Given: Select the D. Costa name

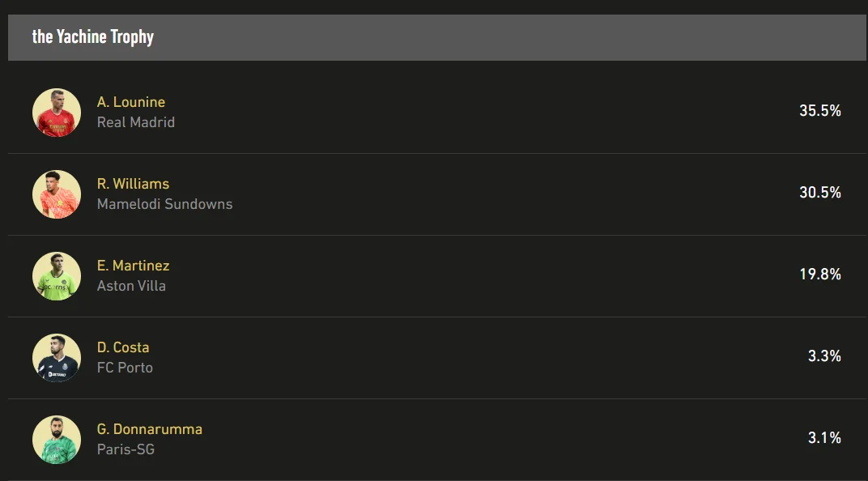Looking at the screenshot, I should point(123,347).
